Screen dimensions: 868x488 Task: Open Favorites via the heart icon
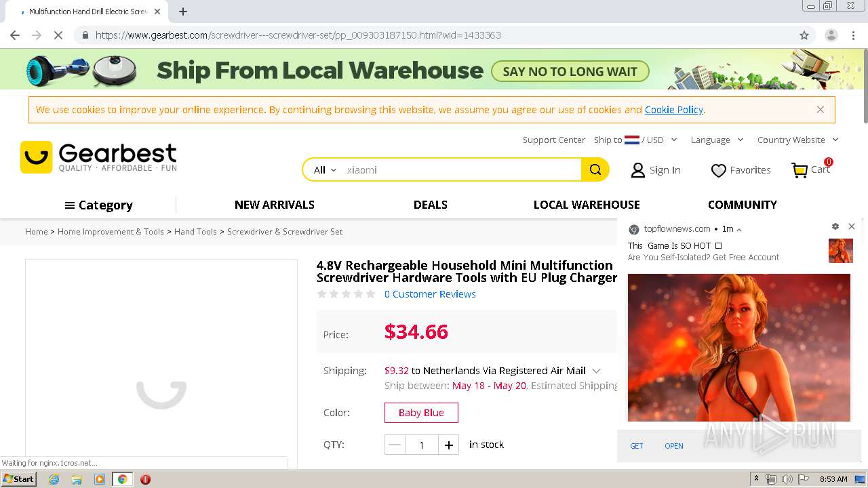718,171
